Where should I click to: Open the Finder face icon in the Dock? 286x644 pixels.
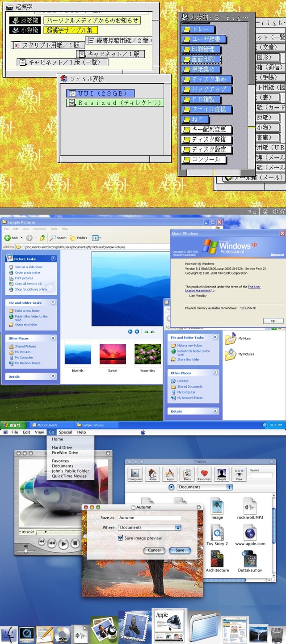pyautogui.click(x=8, y=634)
